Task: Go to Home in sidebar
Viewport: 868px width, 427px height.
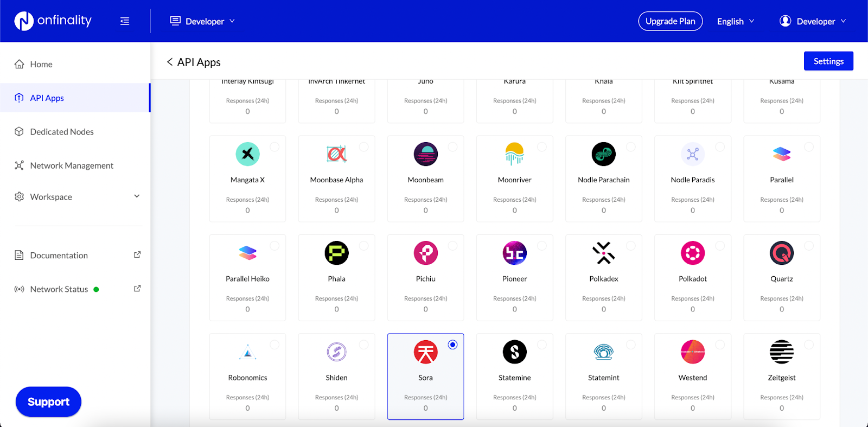Action: point(75,64)
